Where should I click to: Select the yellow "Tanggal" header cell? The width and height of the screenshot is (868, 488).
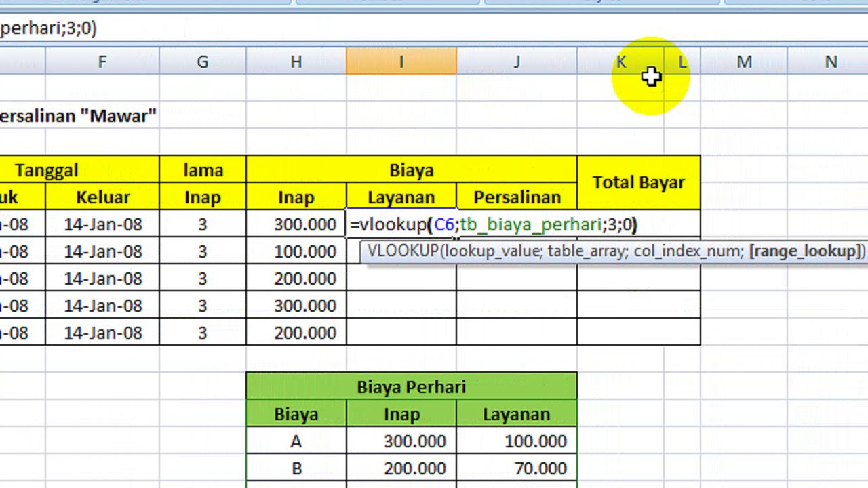[x=79, y=169]
